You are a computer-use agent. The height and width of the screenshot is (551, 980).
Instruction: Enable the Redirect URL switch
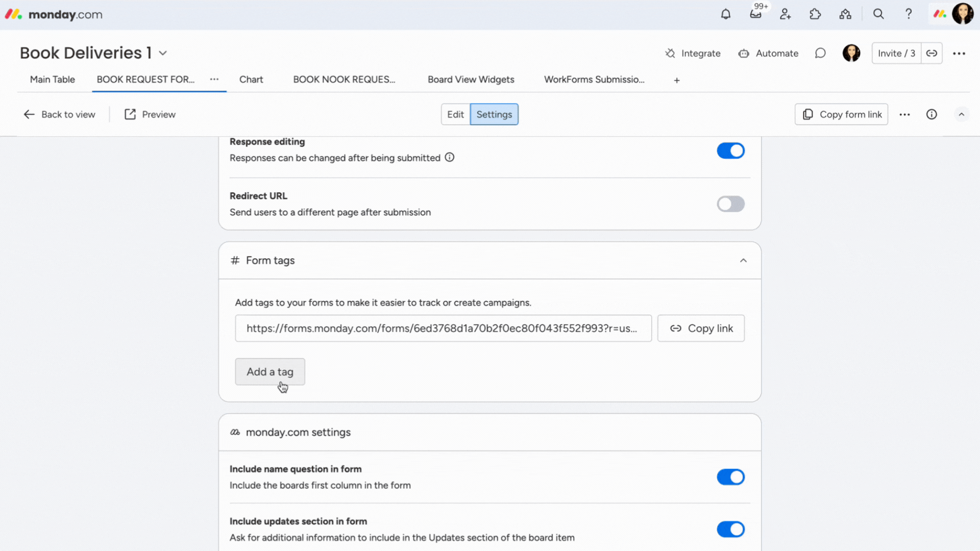(x=730, y=204)
